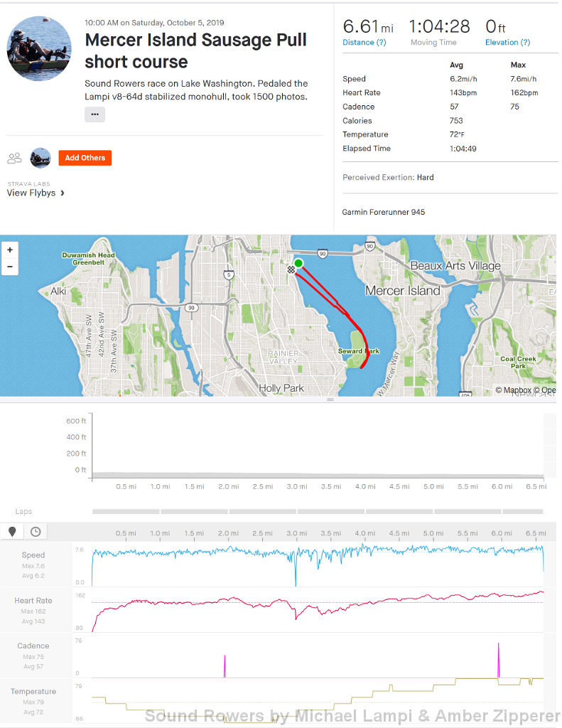Click the Mapbox attribution link
The image size is (562, 728).
pos(517,390)
